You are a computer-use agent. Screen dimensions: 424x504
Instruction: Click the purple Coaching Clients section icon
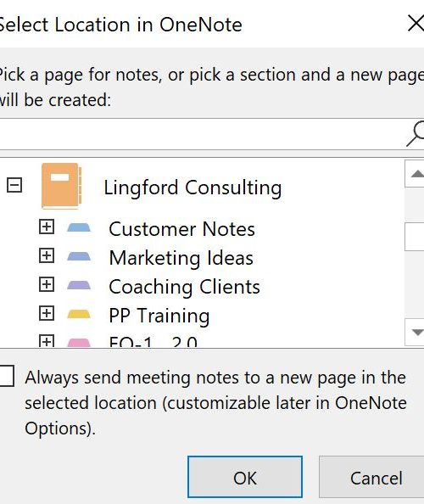coord(79,285)
